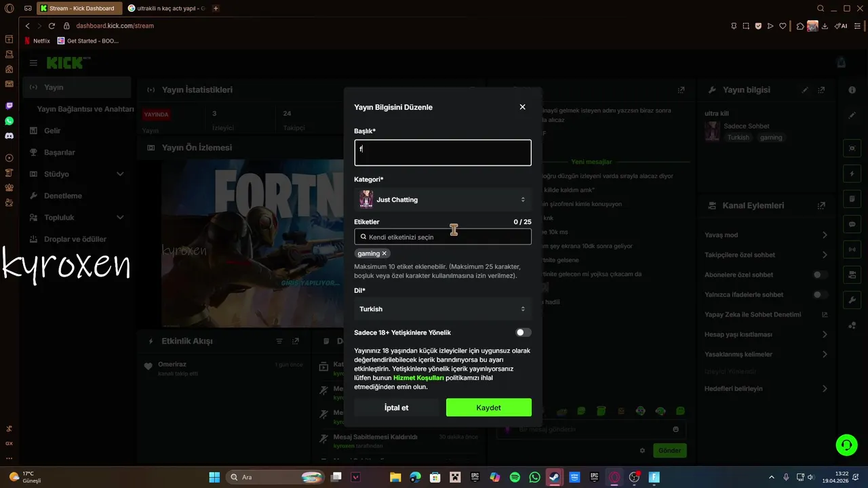This screenshot has width=868, height=488.
Task: Go back to previous page
Action: tap(27, 26)
